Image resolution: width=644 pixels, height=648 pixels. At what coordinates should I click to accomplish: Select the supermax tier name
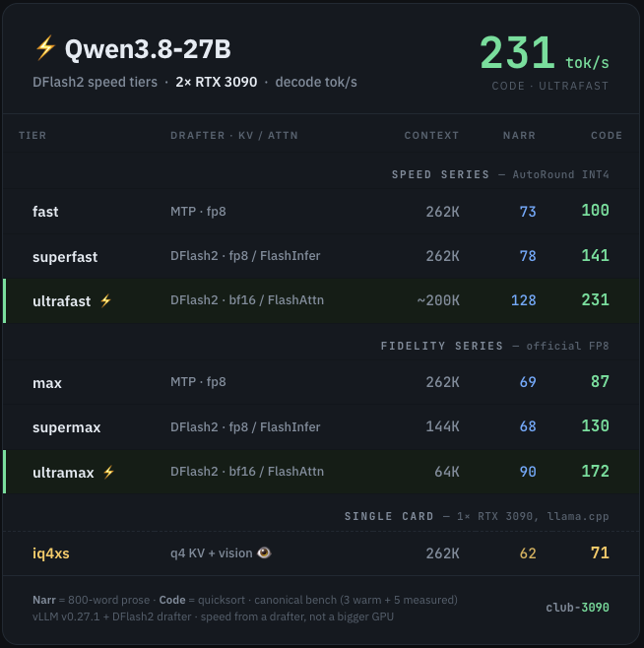(x=67, y=427)
